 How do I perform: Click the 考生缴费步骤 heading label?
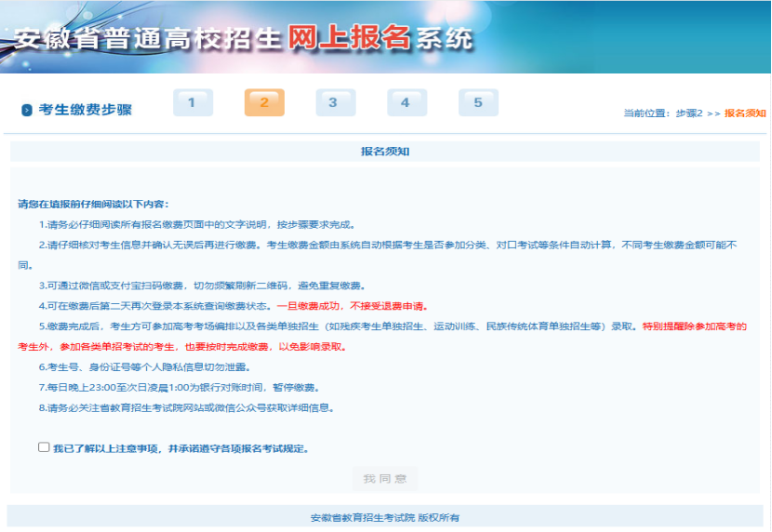tap(86, 110)
